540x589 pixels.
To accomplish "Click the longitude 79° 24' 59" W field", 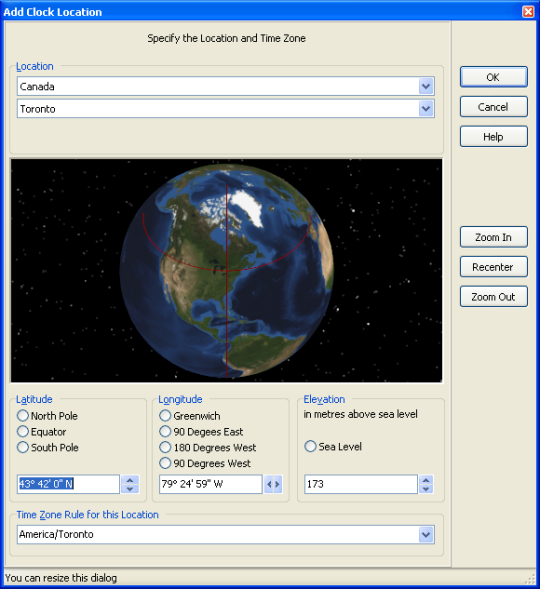I will click(211, 484).
